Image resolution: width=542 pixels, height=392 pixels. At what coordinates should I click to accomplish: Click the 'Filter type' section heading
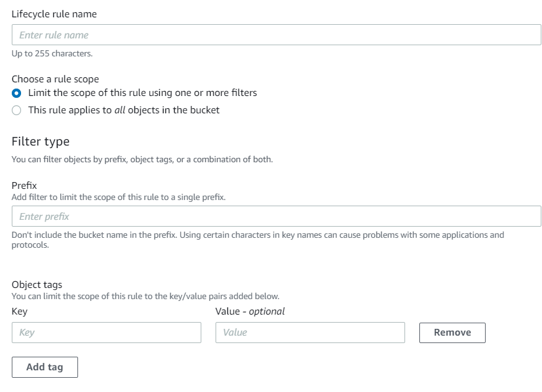pos(40,141)
